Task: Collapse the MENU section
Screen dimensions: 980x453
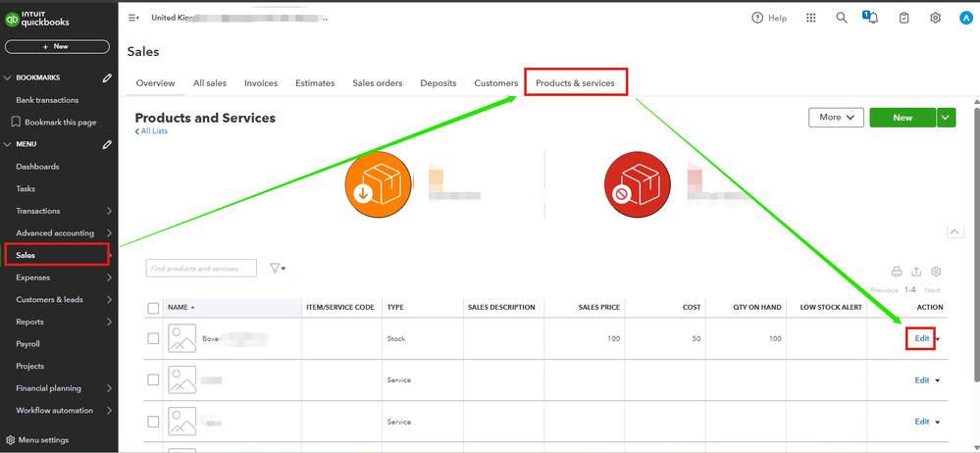Action: [x=8, y=144]
